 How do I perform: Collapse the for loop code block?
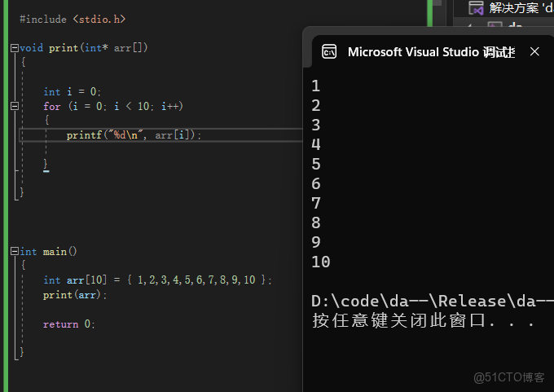click(x=15, y=107)
